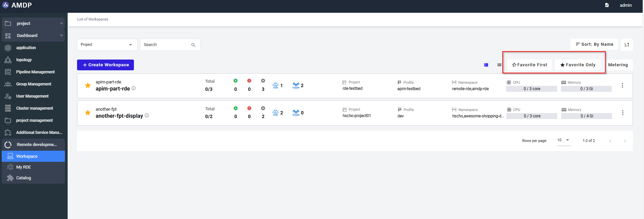This screenshot has height=219, width=644.
Task: Open Pipeline Management in the sidebar
Action: 35,72
